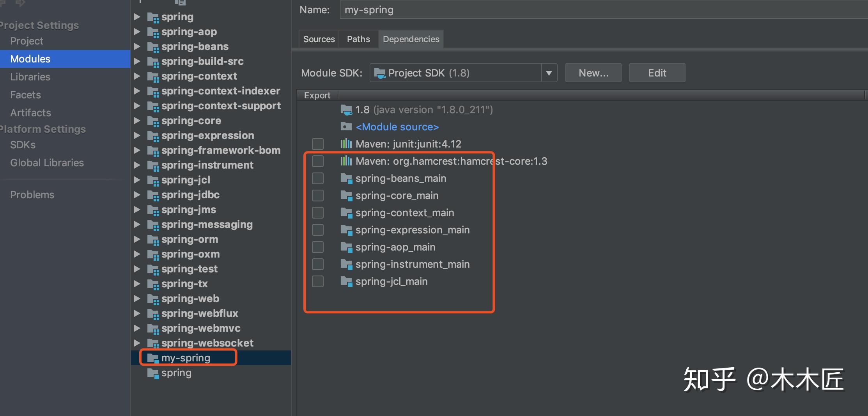
Task: Click the junit Maven library icon
Action: pos(346,144)
